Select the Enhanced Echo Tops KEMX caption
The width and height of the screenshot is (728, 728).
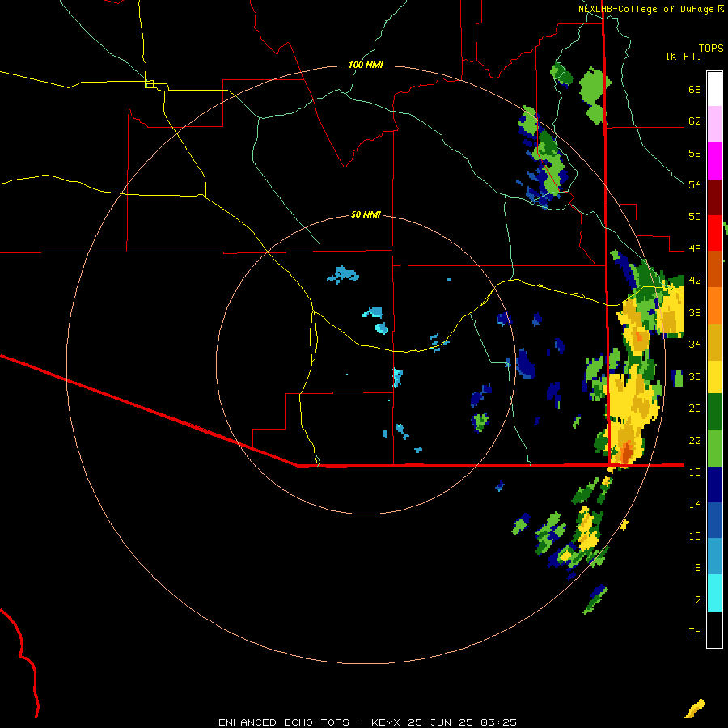[x=367, y=722]
